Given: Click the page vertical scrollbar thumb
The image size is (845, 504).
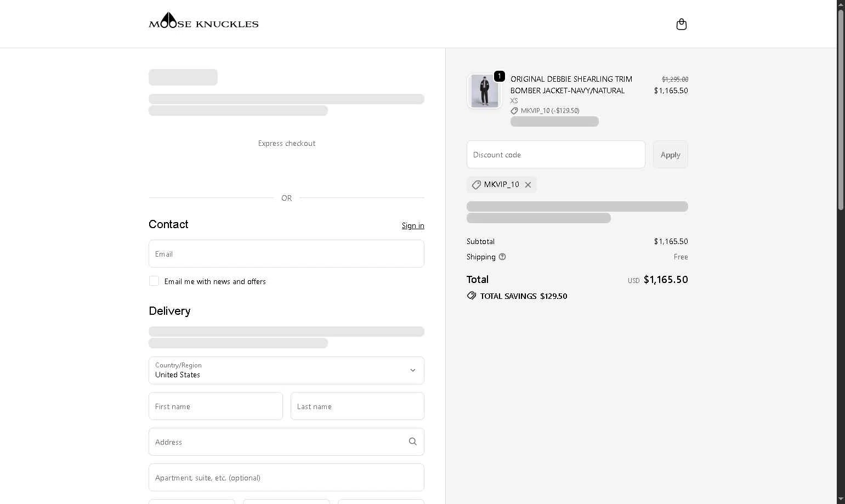Looking at the screenshot, I should tap(841, 110).
